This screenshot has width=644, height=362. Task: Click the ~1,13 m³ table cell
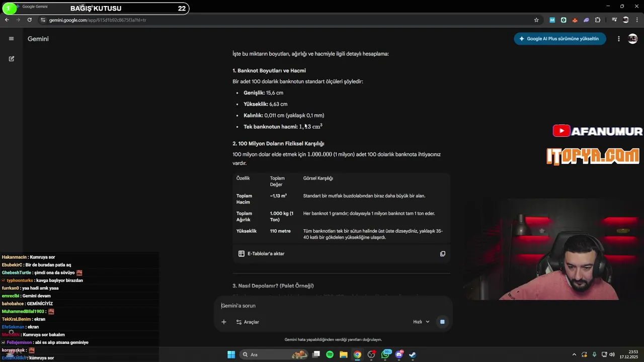(x=278, y=196)
